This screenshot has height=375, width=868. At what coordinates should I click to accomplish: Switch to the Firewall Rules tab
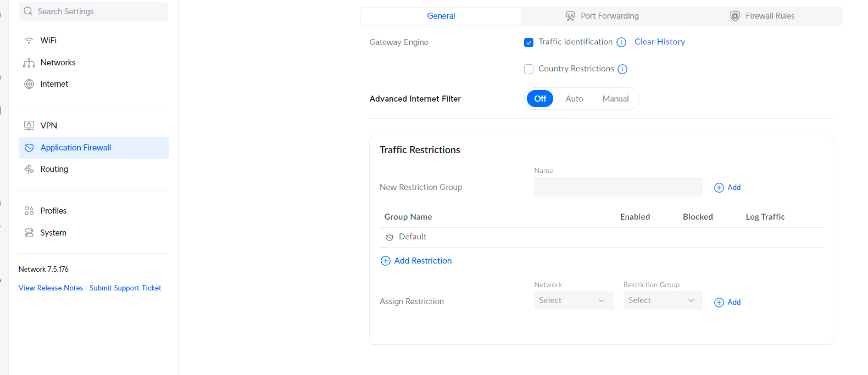tap(763, 16)
